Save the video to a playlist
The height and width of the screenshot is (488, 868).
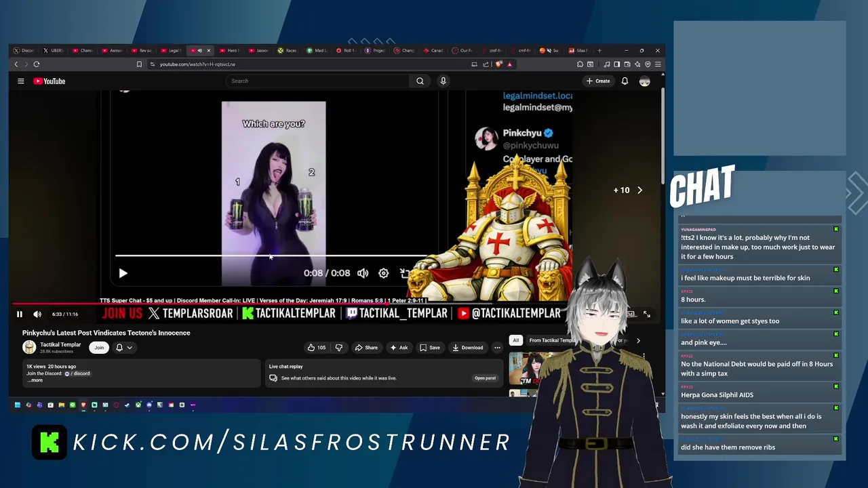click(430, 348)
